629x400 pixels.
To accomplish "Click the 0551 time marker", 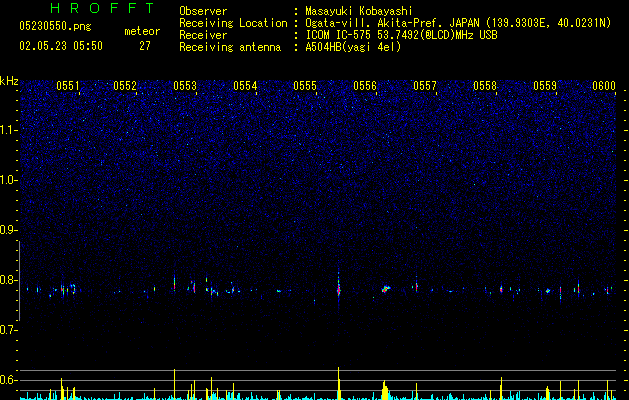I will 67,86.
